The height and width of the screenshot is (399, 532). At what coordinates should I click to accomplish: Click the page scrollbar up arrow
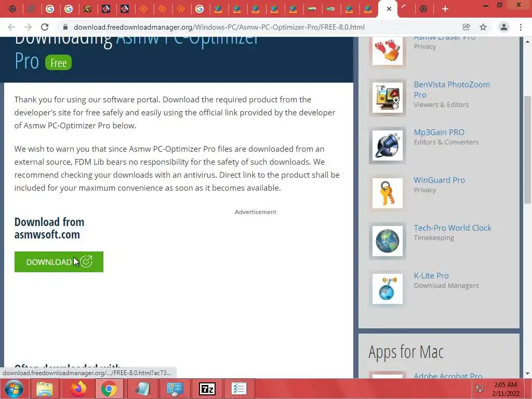click(x=528, y=41)
